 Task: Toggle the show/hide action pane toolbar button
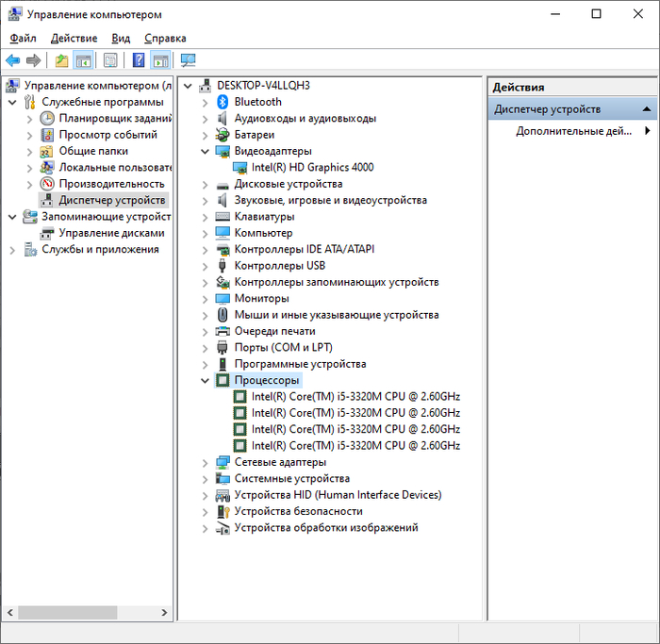[x=161, y=60]
